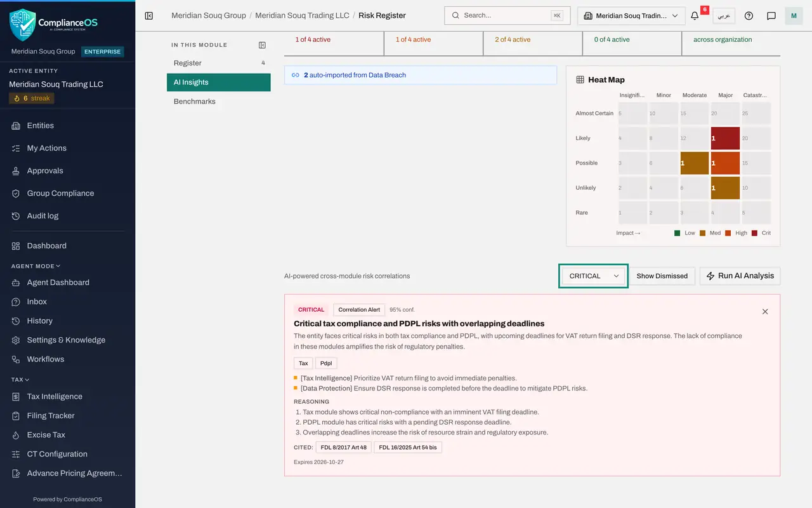Click the ComplianceOS shield logo

tap(23, 24)
